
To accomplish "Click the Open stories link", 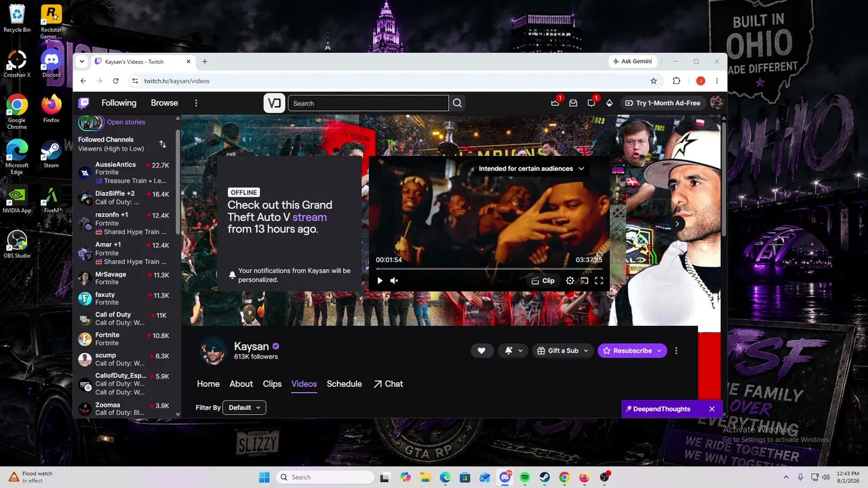I will tap(126, 122).
